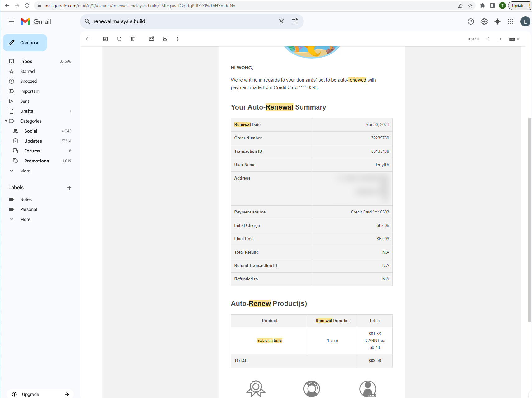Click the Compose button
The image size is (532, 398).
pyautogui.click(x=25, y=43)
